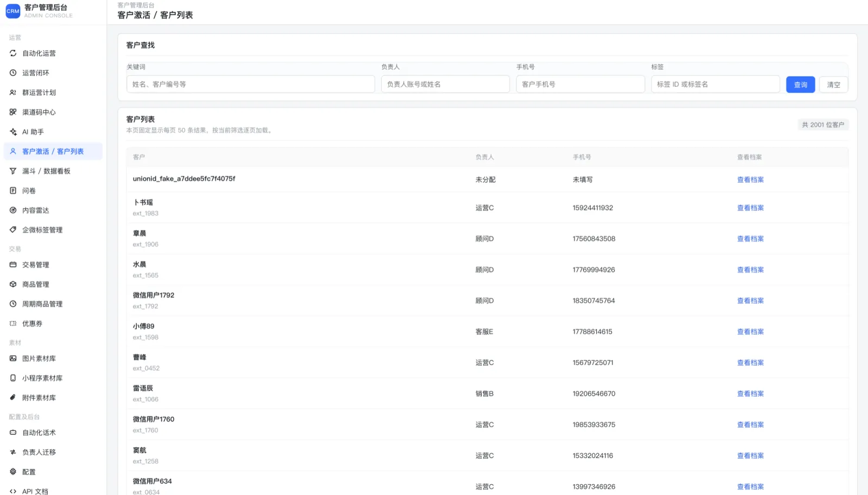Click the 配置 gear icon
This screenshot has width=868, height=495.
pyautogui.click(x=13, y=472)
